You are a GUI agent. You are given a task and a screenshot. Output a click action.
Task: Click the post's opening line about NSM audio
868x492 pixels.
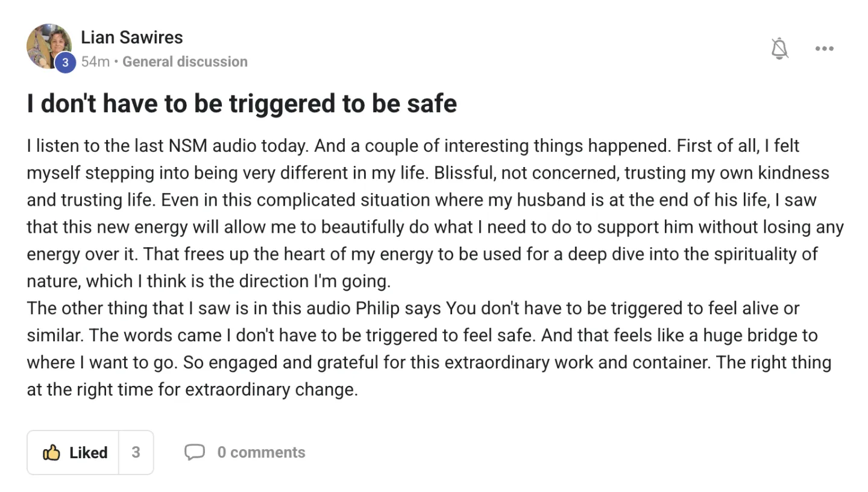tap(169, 146)
